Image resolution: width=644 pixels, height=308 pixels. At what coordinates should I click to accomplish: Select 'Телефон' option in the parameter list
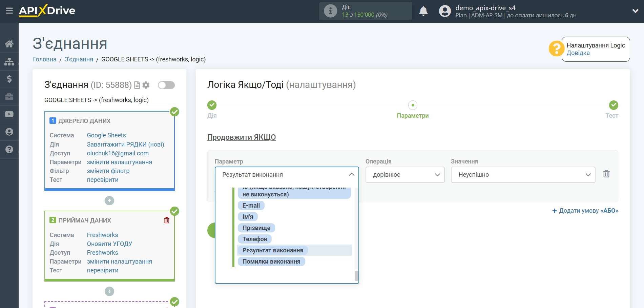pyautogui.click(x=254, y=239)
